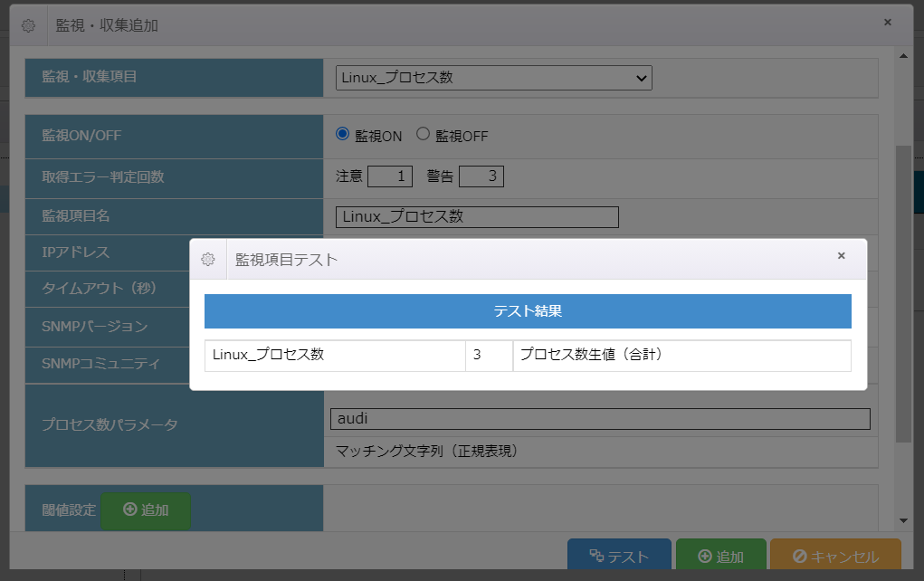Viewport: 924px width, 581px height.
Task: Click the scroll up arrow of the dialog
Action: pos(902,56)
